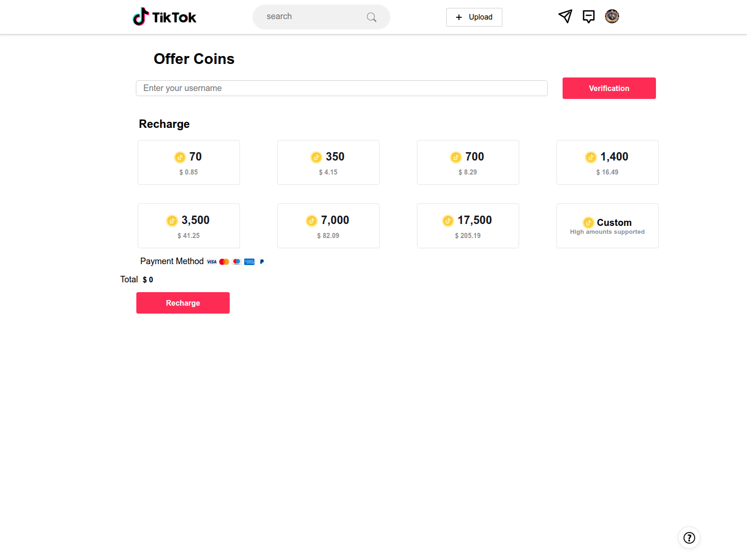Select the 70 coins package
This screenshot has width=747, height=560.
(x=189, y=162)
